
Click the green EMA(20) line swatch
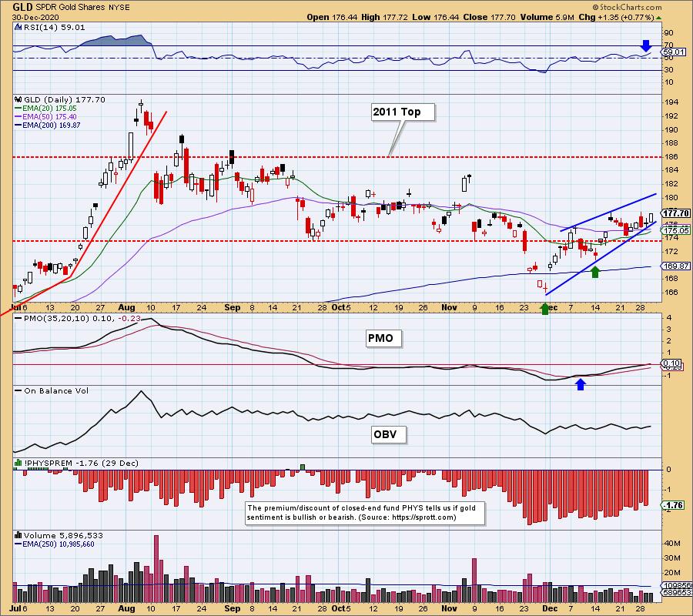(x=18, y=109)
